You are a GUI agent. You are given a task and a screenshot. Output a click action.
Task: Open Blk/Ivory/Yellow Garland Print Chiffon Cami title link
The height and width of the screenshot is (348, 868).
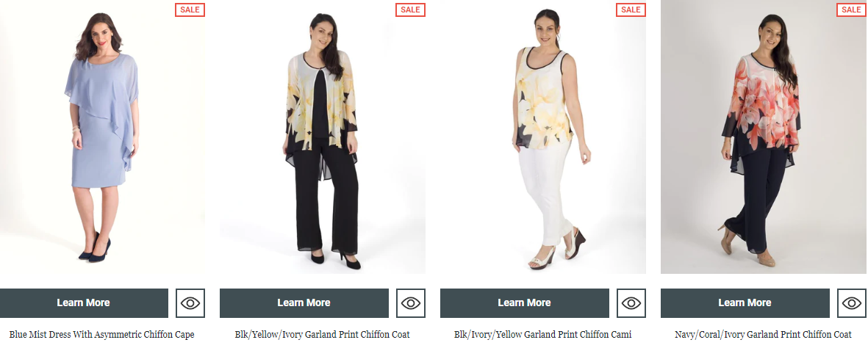point(542,335)
